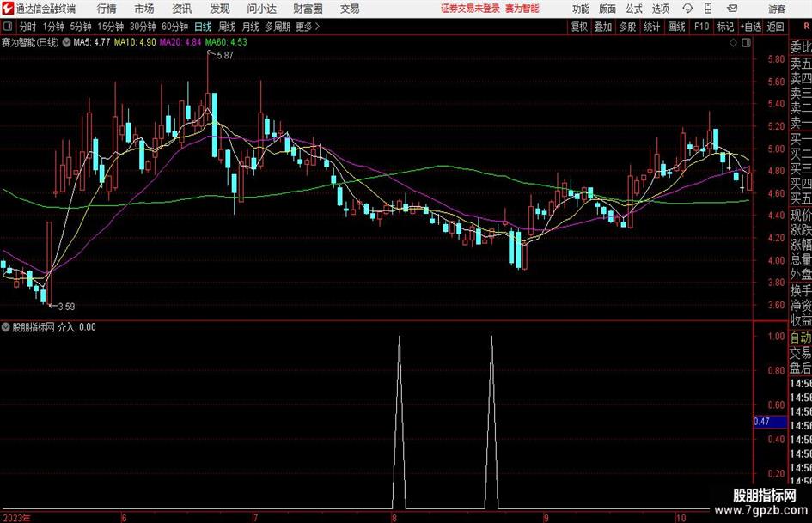Click the red R icon at top right
The height and width of the screenshot is (523, 812).
(x=806, y=26)
